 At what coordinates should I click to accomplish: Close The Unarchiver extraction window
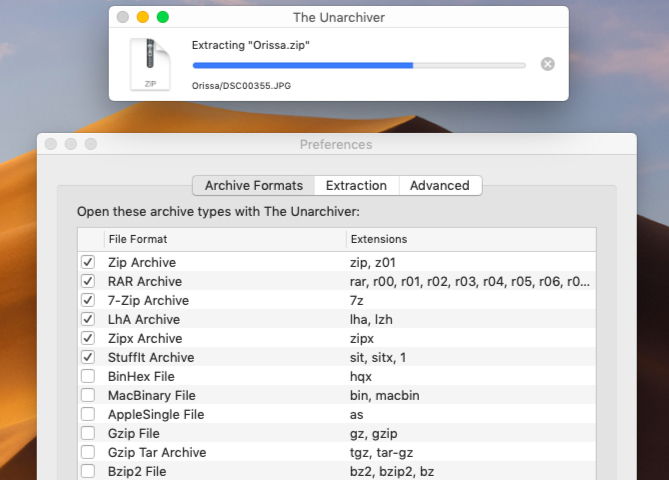coord(123,17)
